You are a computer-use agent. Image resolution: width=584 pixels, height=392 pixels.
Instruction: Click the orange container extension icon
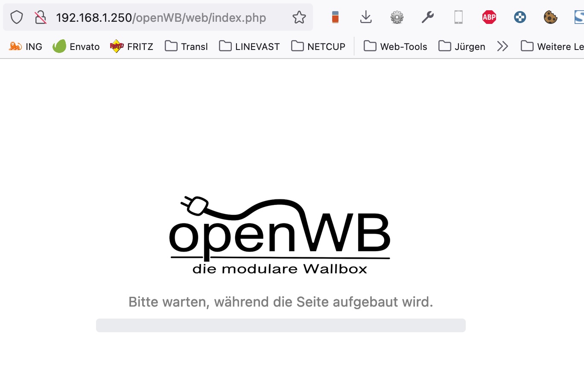(335, 17)
